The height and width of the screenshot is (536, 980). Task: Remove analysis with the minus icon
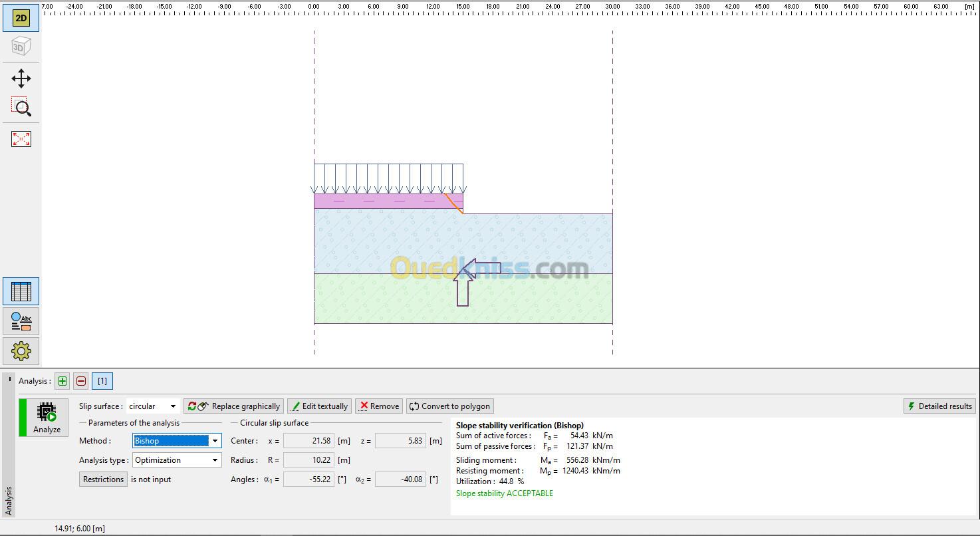pos(80,381)
